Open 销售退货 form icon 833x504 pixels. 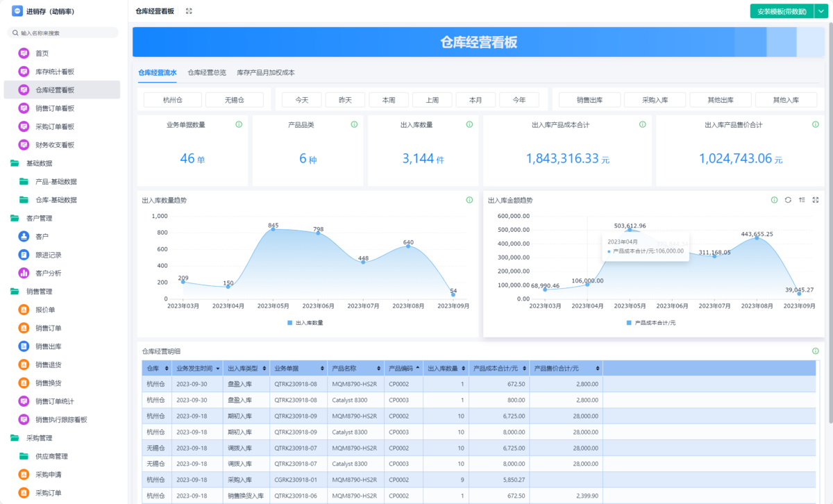pos(24,364)
